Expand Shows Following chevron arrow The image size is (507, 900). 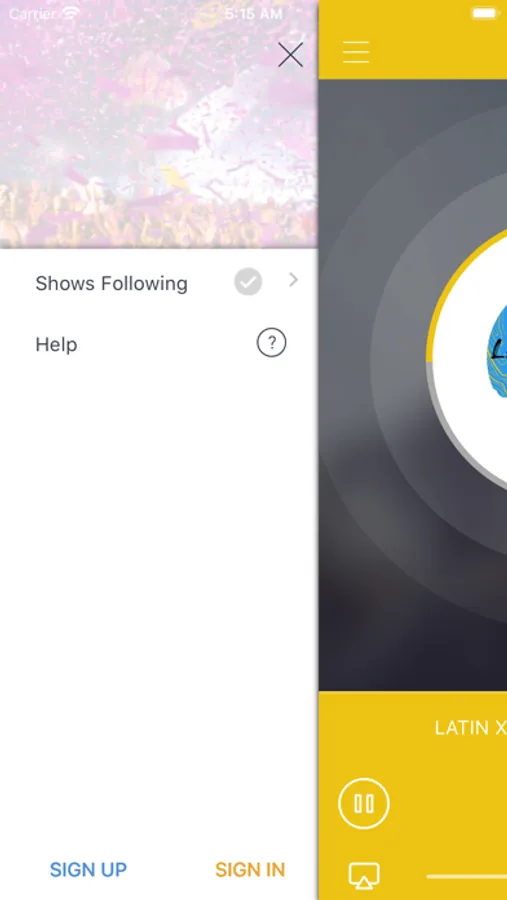tap(293, 280)
